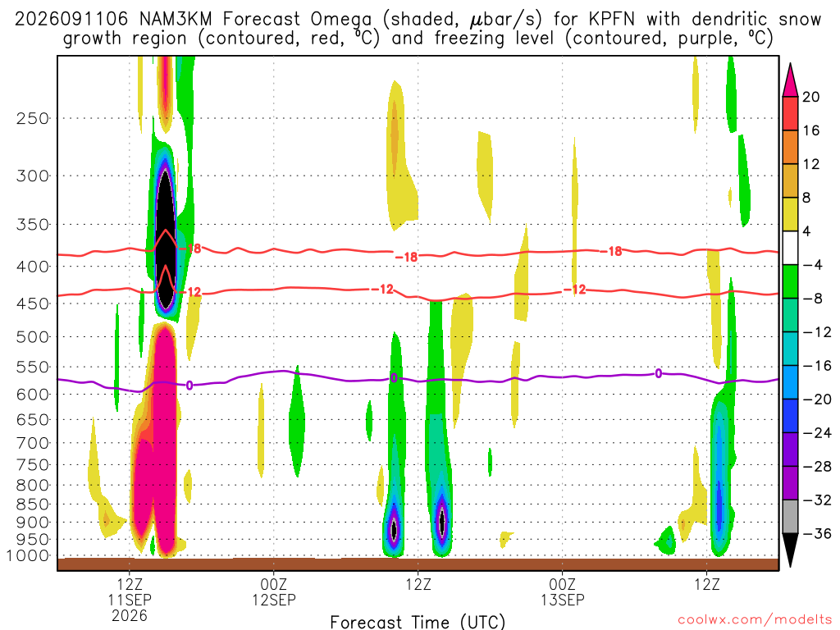Screen dimensions: 840x630
Task: Click the 12Z 11SEP 2026 axis label
Action: [130, 600]
